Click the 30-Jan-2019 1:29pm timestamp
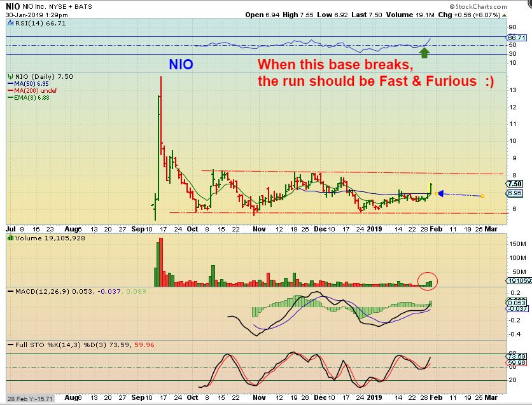Image resolution: width=532 pixels, height=405 pixels. click(x=37, y=15)
